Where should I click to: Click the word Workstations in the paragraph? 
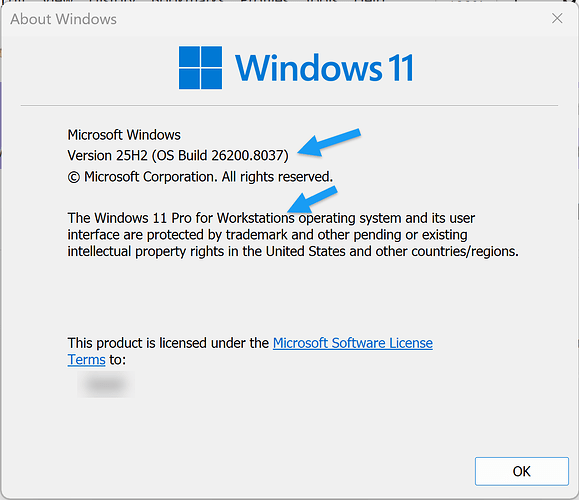[x=256, y=218]
